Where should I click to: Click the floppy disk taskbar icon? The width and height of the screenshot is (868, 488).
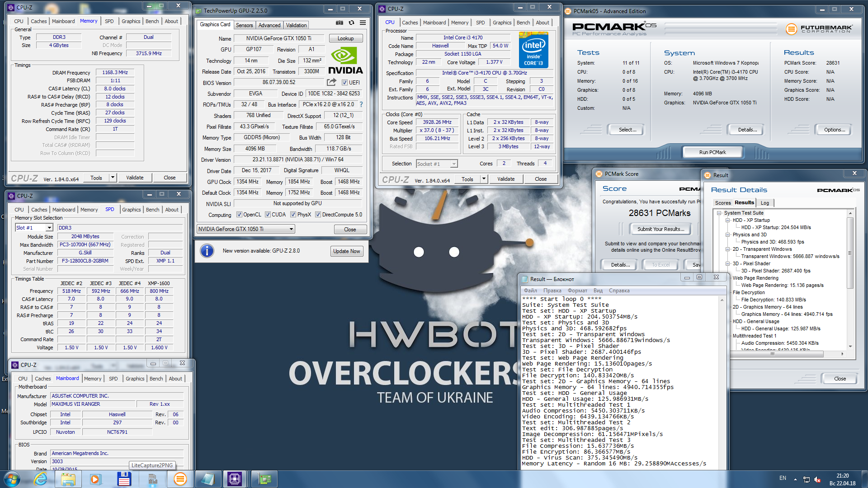coord(124,479)
